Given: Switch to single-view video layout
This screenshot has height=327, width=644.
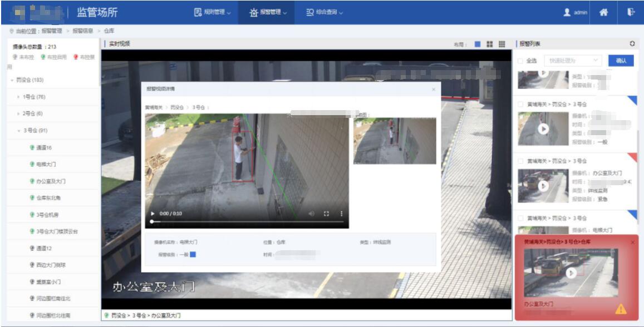Looking at the screenshot, I should pos(477,44).
